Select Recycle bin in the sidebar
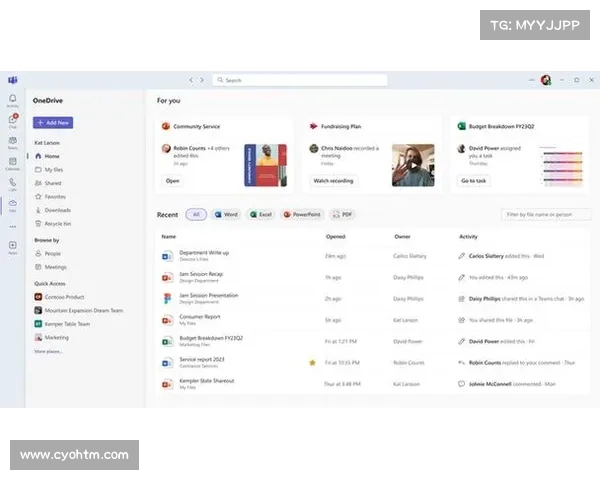The height and width of the screenshot is (480, 600). point(58,223)
